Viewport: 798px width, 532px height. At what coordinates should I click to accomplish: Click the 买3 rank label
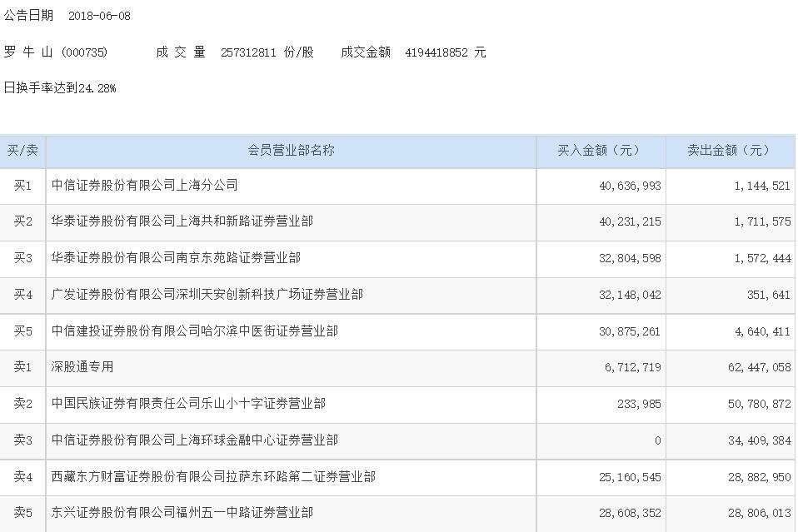click(22, 258)
